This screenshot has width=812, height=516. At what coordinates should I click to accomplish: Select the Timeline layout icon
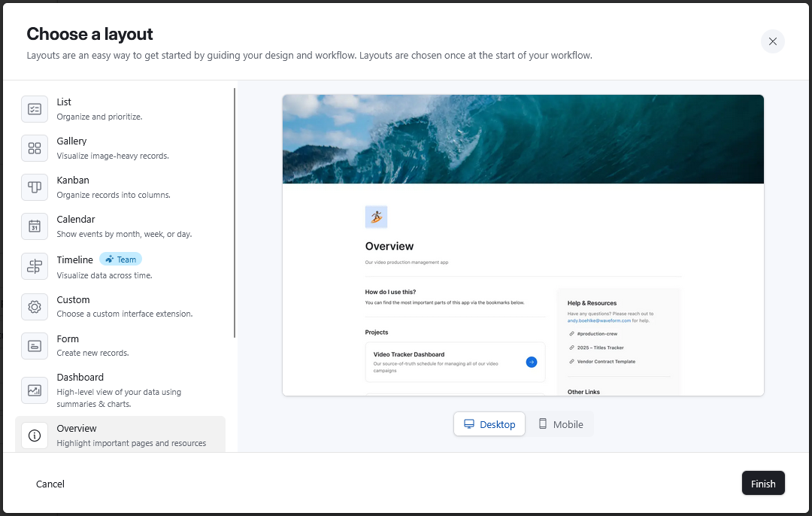tap(35, 266)
